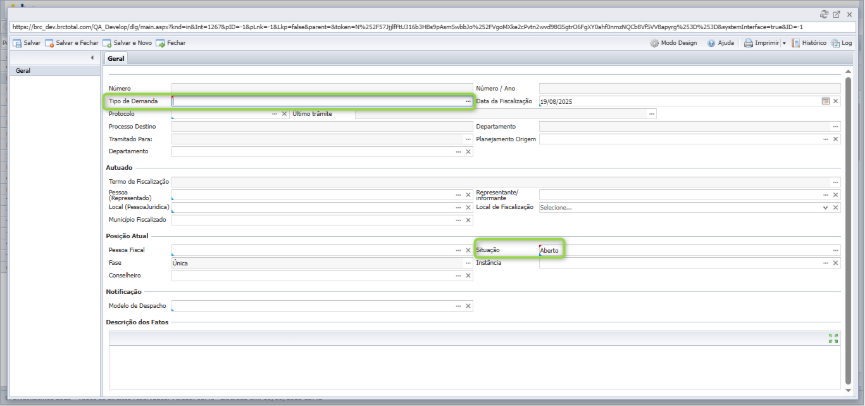Open Tipo de Demanda lookup ellipsis
Image resolution: width=865 pixels, height=406 pixels.
[468, 102]
